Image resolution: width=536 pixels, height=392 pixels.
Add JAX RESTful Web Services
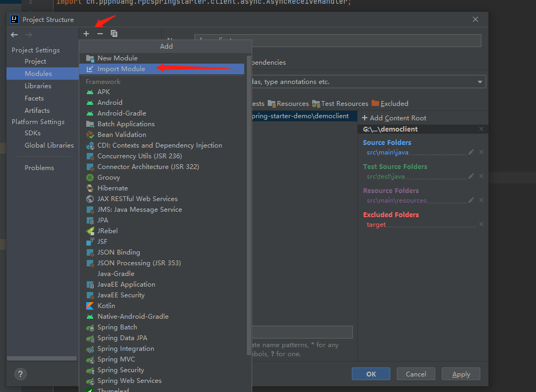(x=162, y=199)
